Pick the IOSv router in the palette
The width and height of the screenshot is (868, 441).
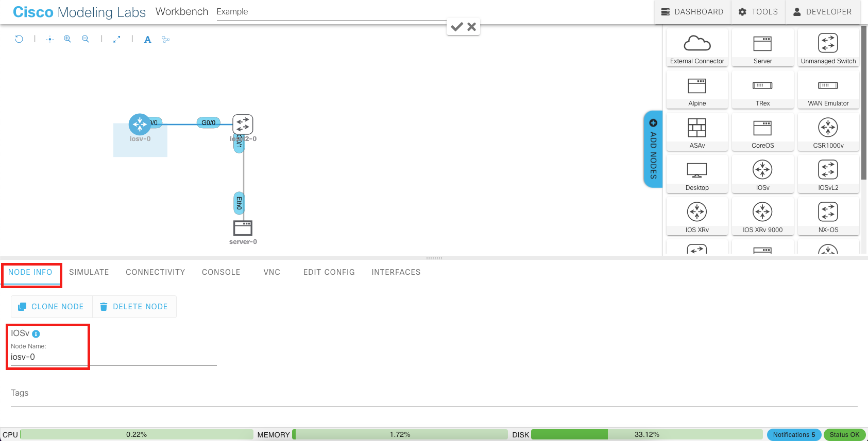point(762,174)
